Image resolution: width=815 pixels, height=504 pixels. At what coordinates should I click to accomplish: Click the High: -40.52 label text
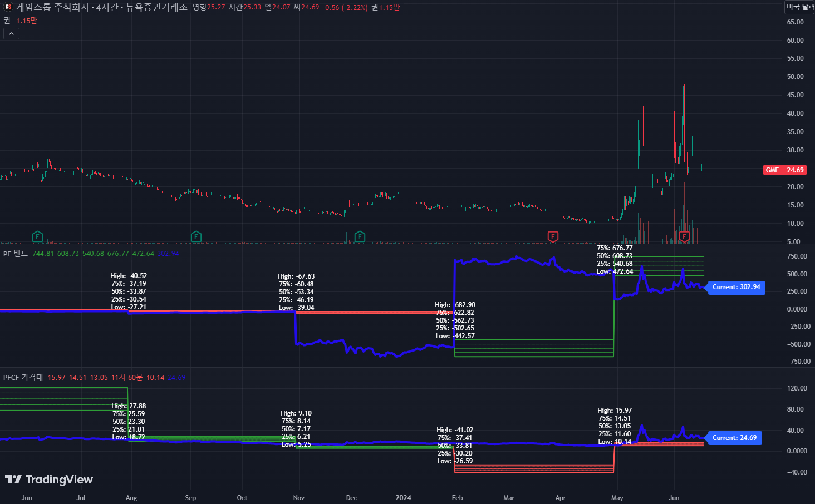129,276
